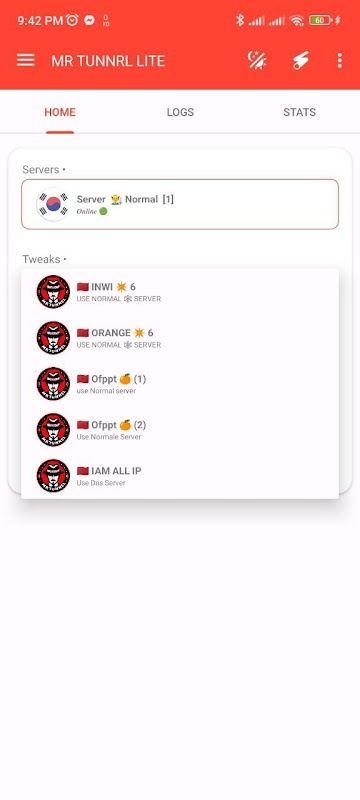Choose ORANGE 6 tweak option
The width and height of the screenshot is (360, 800).
click(180, 338)
